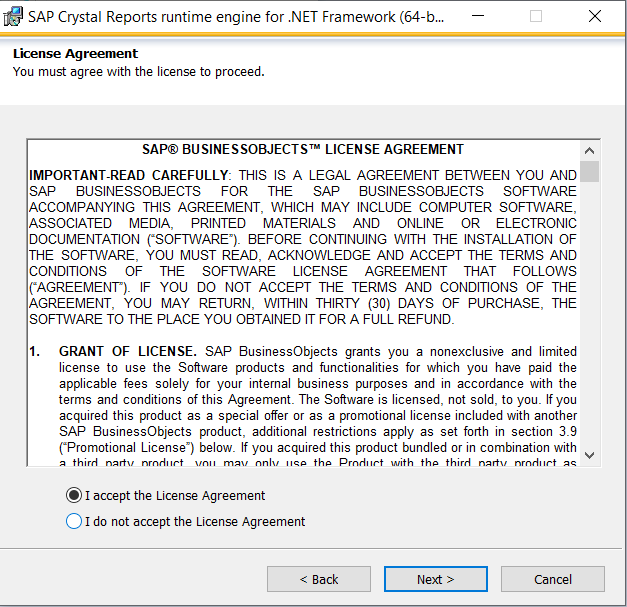Go back with the Back button

[x=319, y=579]
